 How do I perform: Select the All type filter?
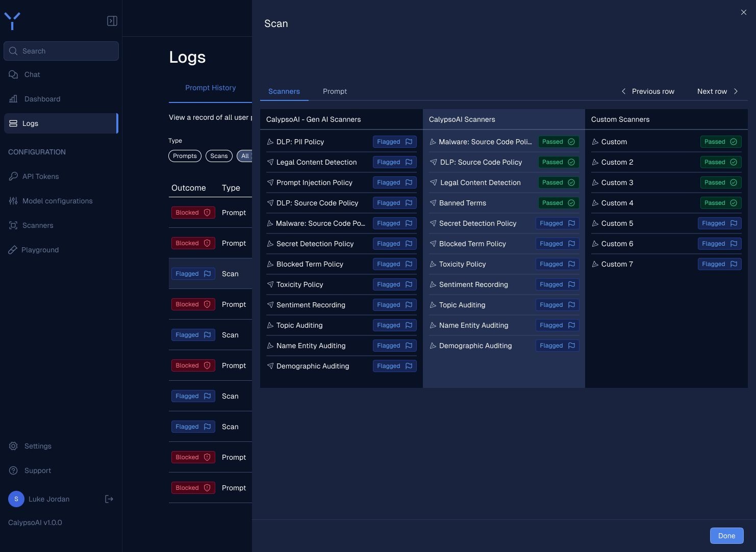tap(245, 156)
